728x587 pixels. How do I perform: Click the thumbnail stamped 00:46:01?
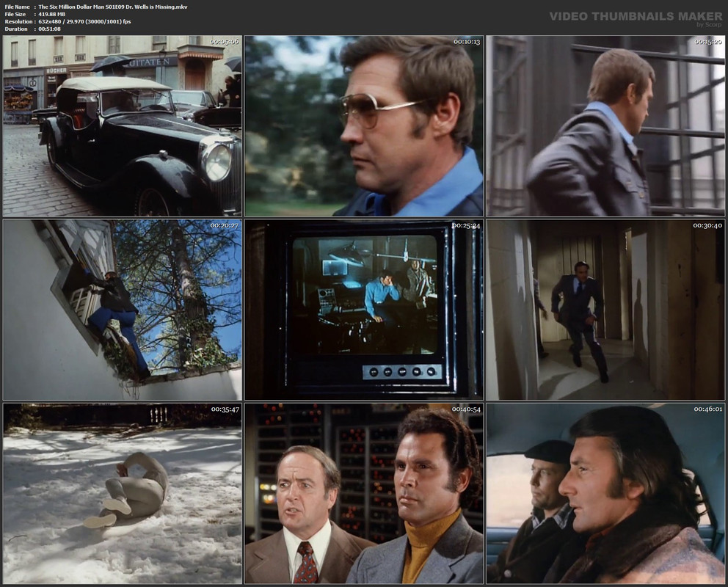tap(605, 493)
